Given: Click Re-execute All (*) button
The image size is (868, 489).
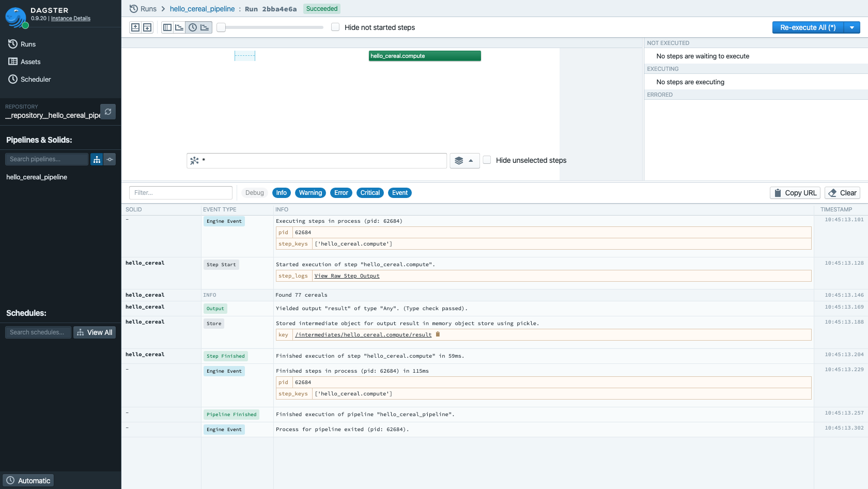Looking at the screenshot, I should (x=808, y=27).
